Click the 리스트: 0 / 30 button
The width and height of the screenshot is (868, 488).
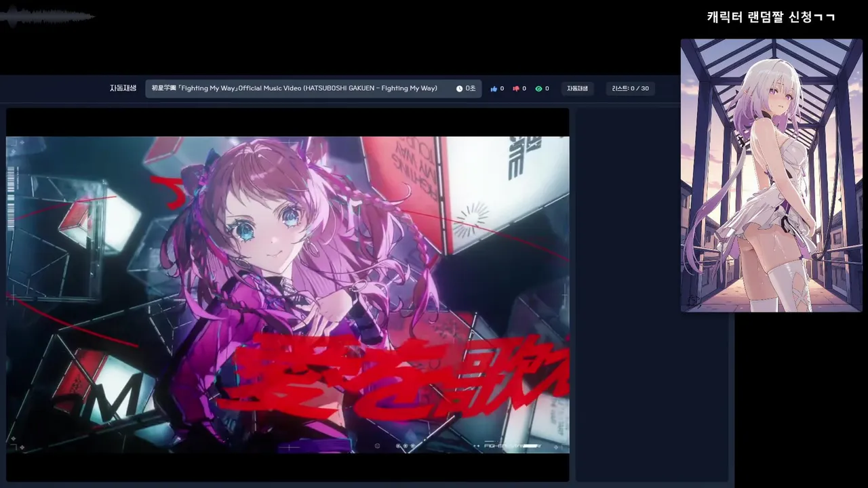(x=630, y=89)
